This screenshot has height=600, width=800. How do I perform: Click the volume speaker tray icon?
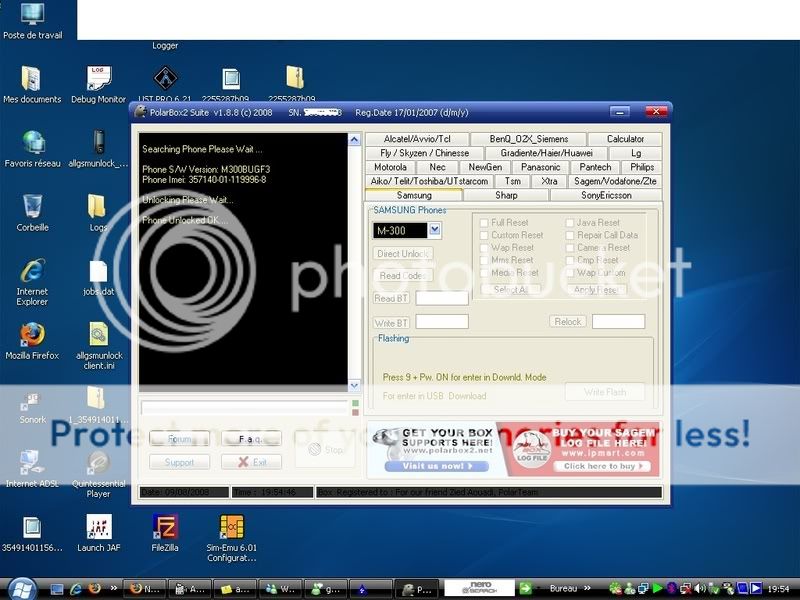[x=700, y=589]
